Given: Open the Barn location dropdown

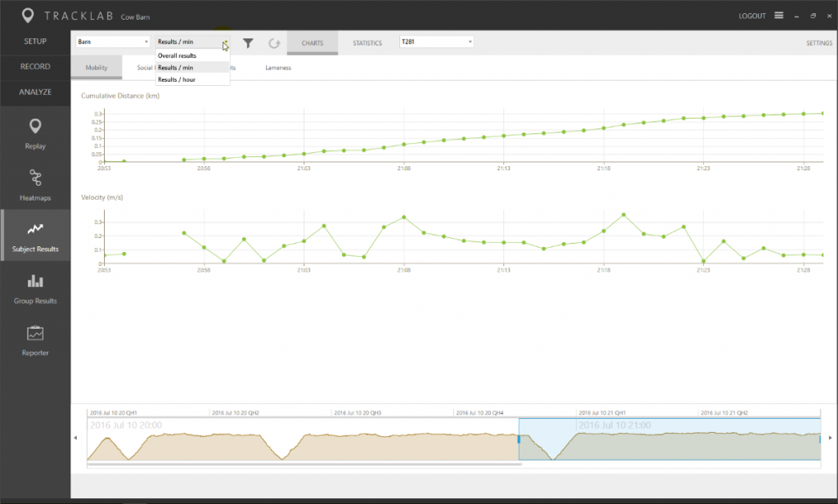Looking at the screenshot, I should coord(112,39).
